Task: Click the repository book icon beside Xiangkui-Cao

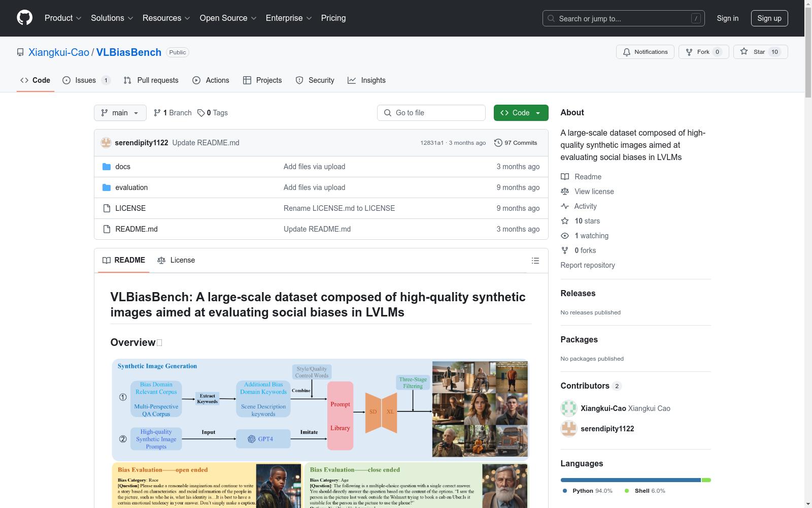Action: coord(20,52)
